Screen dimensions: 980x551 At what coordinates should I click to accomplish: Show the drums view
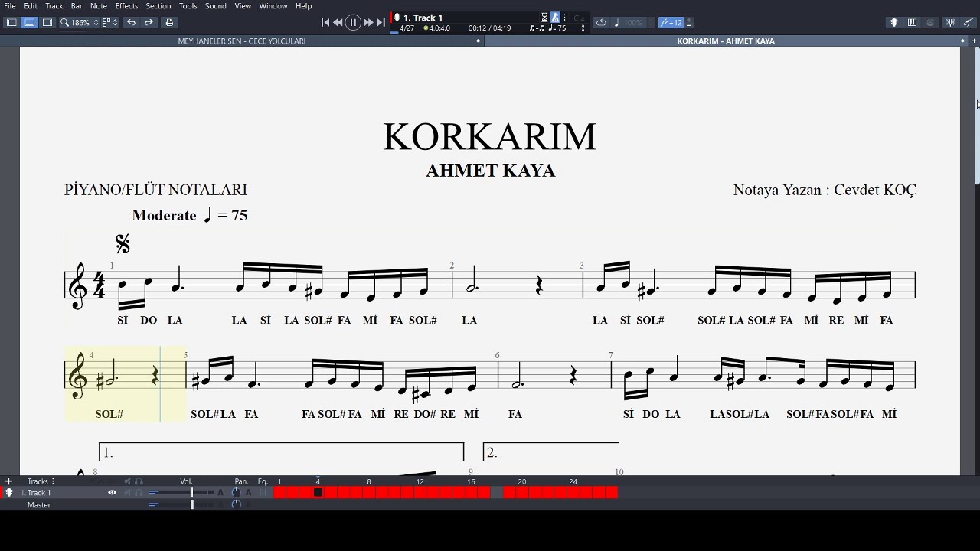click(930, 22)
